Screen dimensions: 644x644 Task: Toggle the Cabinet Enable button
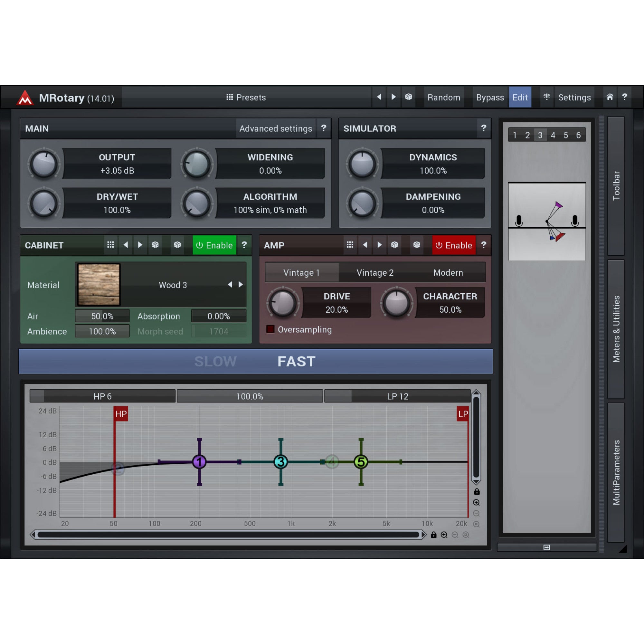click(214, 245)
